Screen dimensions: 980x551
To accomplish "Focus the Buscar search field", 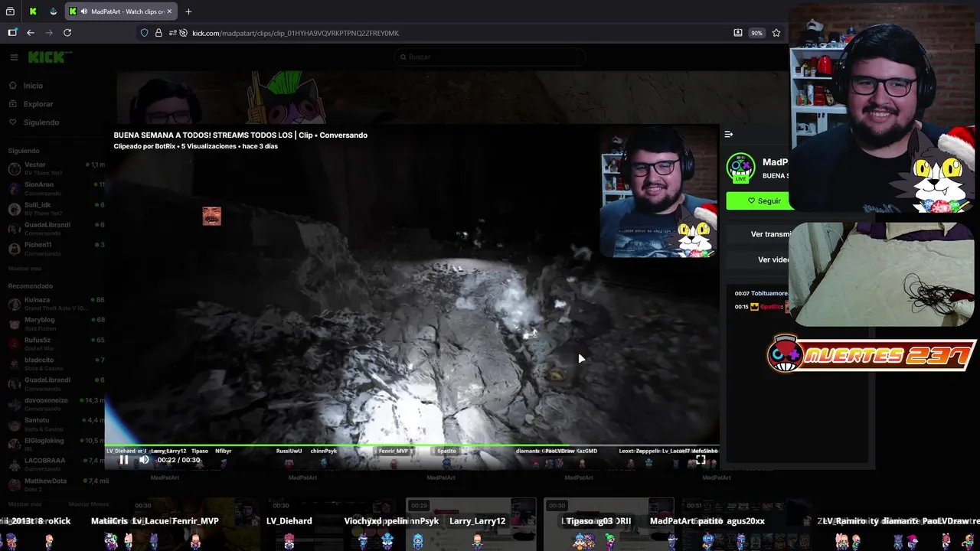I will (x=490, y=57).
